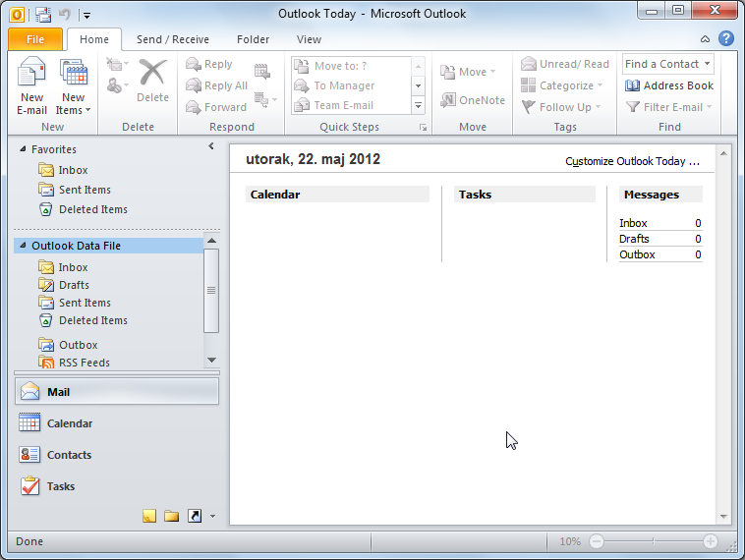Click the Forward button
This screenshot has height=560, width=745.
[x=216, y=107]
